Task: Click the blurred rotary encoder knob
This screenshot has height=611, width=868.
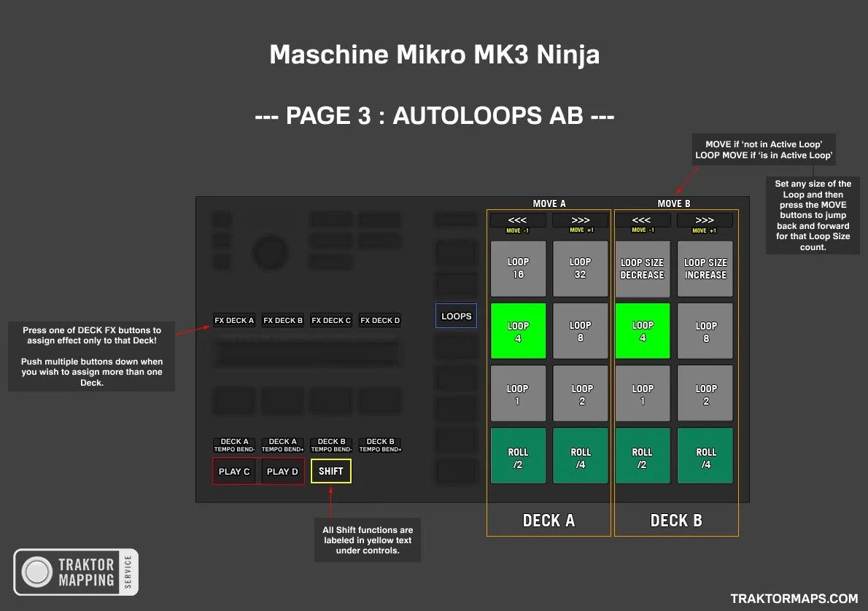Action: click(x=270, y=252)
